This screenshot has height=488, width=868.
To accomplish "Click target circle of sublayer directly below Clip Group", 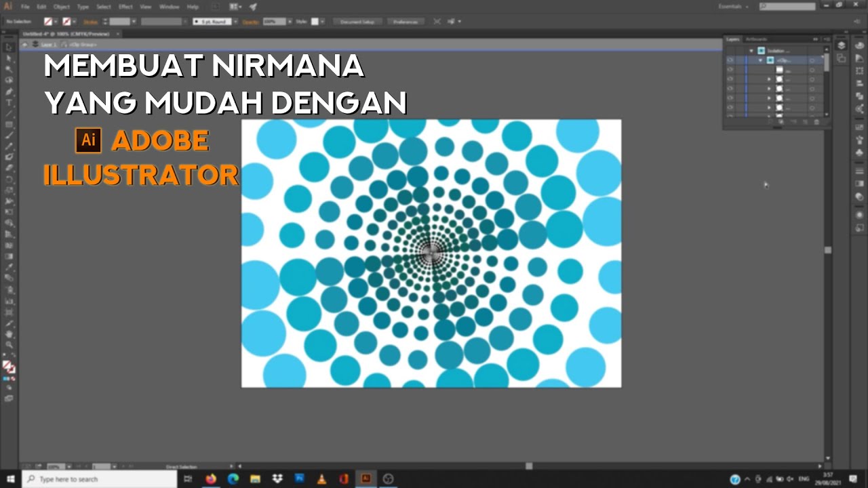I will [x=812, y=70].
